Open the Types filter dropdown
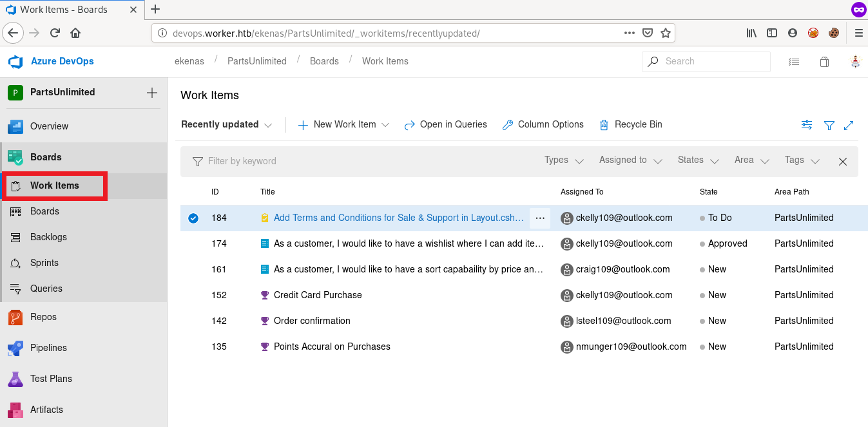Viewport: 868px width, 427px height. click(x=564, y=160)
